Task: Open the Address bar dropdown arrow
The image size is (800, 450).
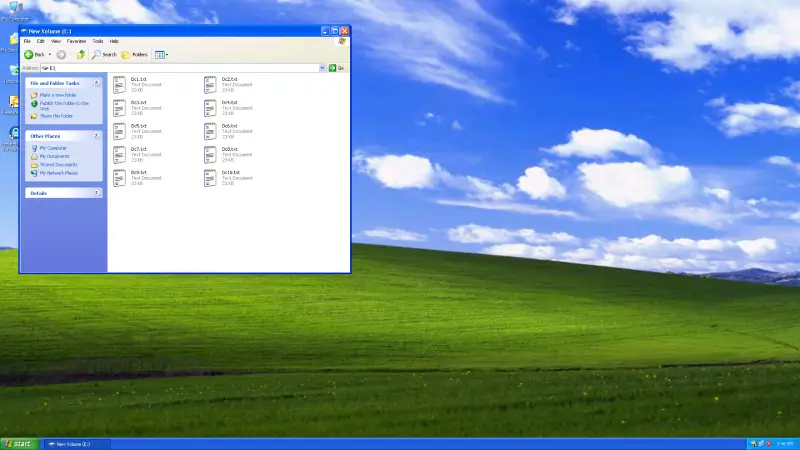Action: click(322, 68)
